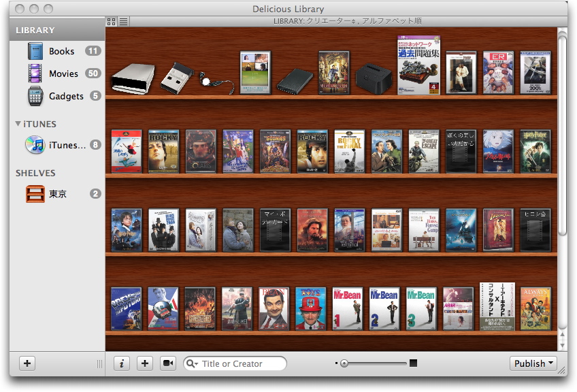Viewport: 577px width, 392px height.
Task: Select Mr. Bean volume 1 cover
Action: click(348, 309)
